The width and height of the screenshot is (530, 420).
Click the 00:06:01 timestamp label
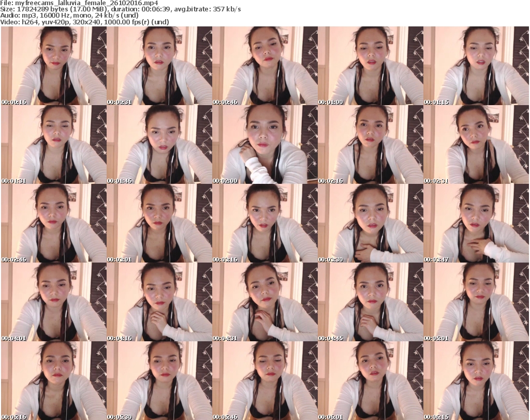pyautogui.click(x=331, y=416)
